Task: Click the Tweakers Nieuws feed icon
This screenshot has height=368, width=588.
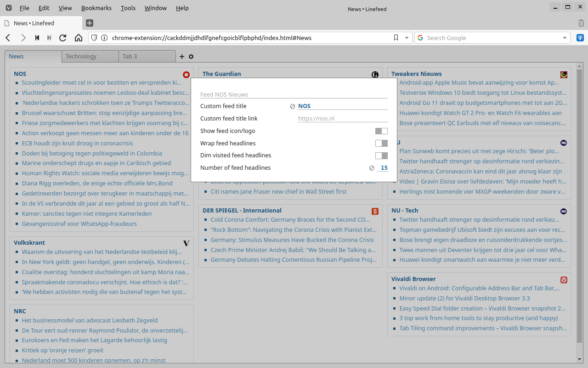Action: point(564,75)
